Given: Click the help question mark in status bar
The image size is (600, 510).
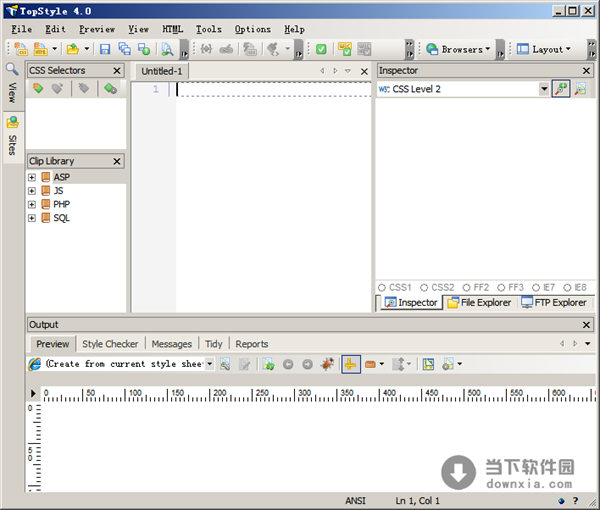Looking at the screenshot, I should pyautogui.click(x=576, y=500).
